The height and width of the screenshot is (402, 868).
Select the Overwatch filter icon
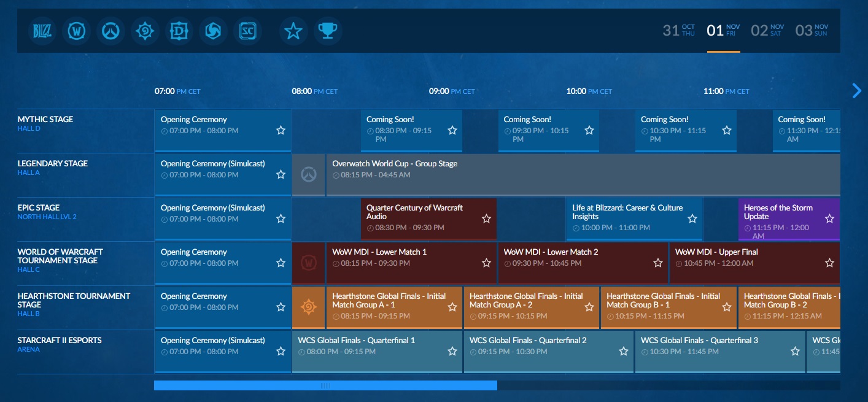pos(111,31)
